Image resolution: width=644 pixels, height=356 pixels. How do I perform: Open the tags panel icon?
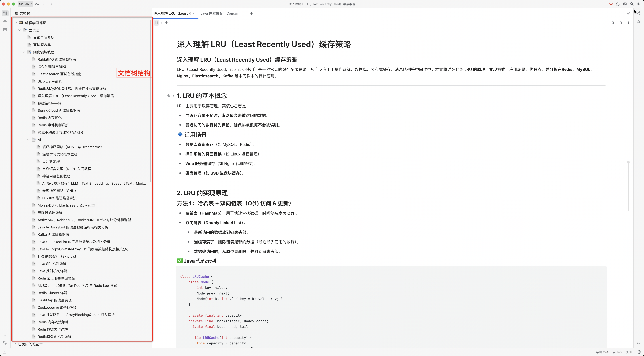click(5, 343)
